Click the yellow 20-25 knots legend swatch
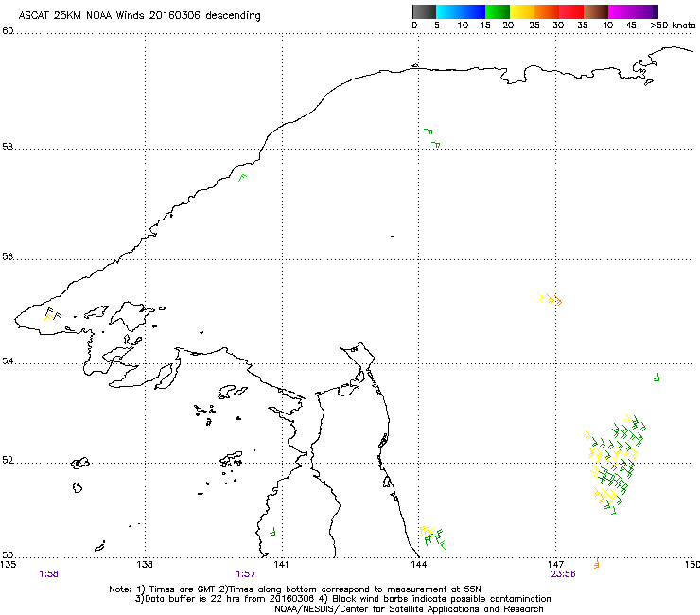The width and height of the screenshot is (700, 615). coord(522,11)
